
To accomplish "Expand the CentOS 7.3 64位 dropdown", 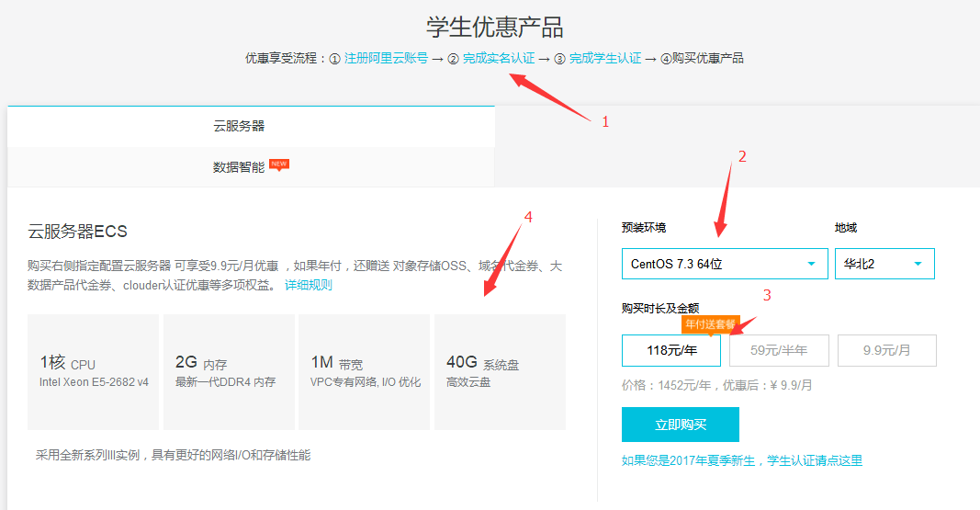I will [x=725, y=264].
